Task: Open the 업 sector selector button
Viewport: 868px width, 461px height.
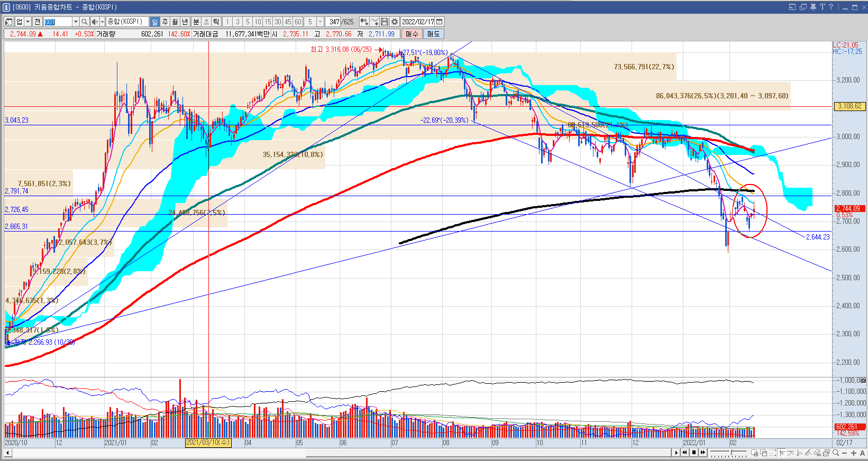Action: (20, 22)
